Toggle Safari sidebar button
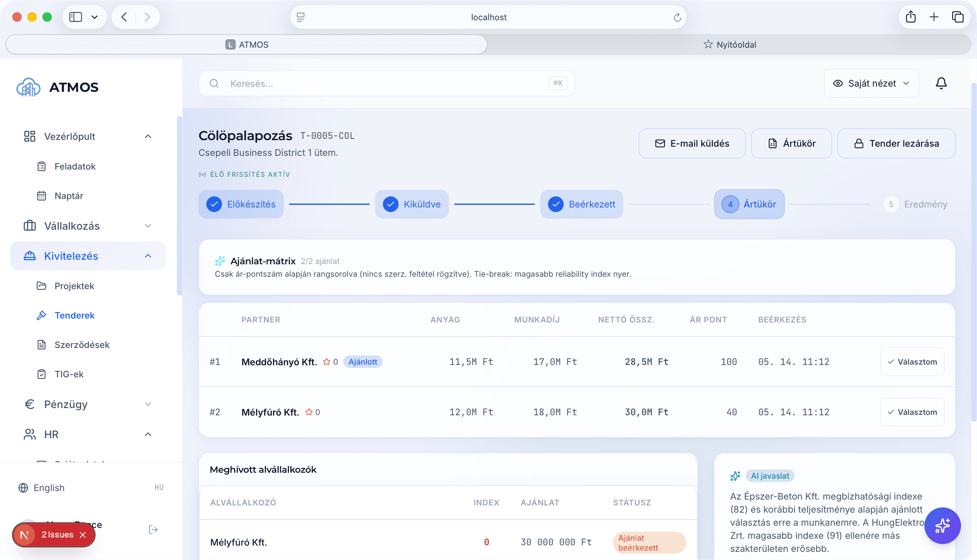This screenshot has height=560, width=977. click(76, 17)
